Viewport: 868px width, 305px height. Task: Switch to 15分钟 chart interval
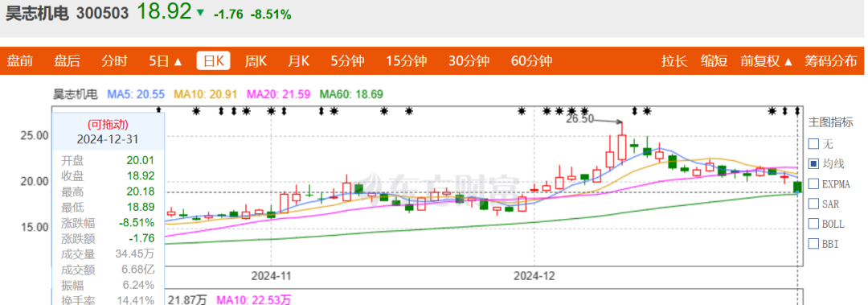[x=407, y=61]
